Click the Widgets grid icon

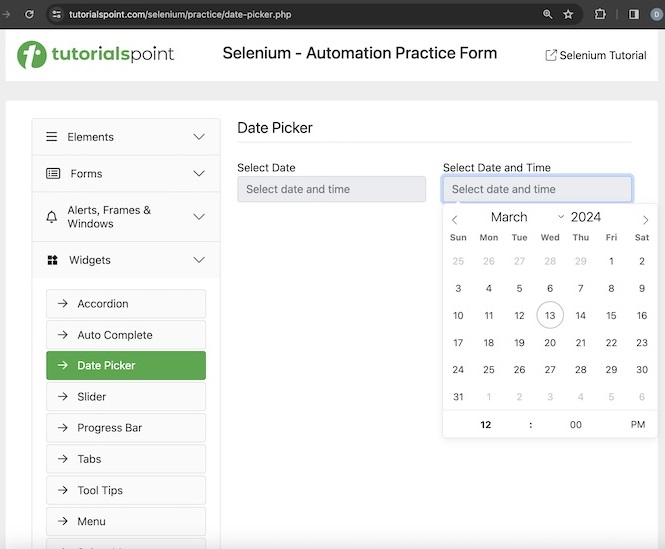click(x=52, y=260)
